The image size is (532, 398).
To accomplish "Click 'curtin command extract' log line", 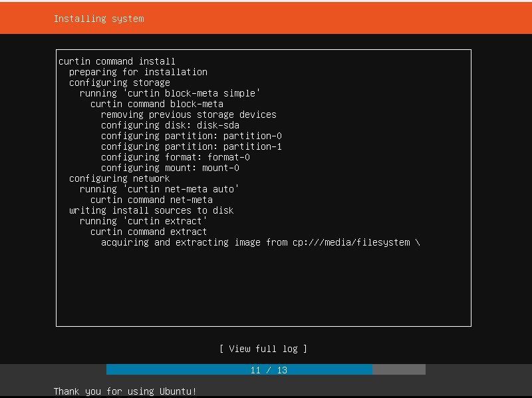I will (148, 232).
